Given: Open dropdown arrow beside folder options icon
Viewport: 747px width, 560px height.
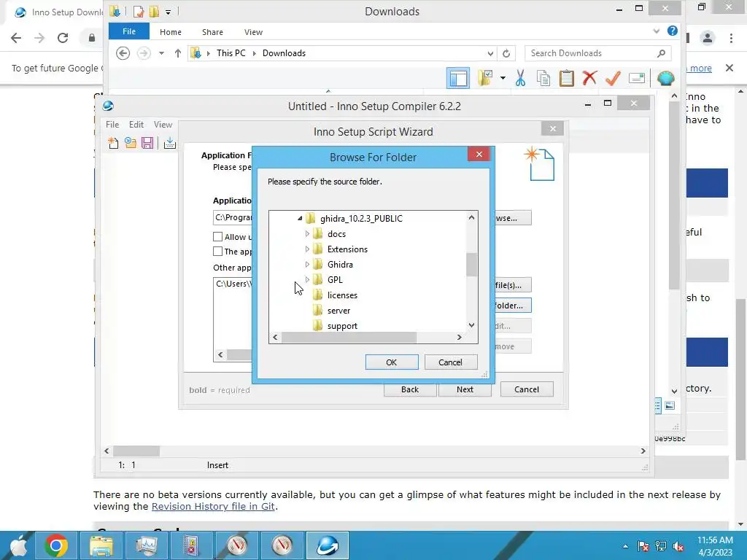Looking at the screenshot, I should [503, 78].
